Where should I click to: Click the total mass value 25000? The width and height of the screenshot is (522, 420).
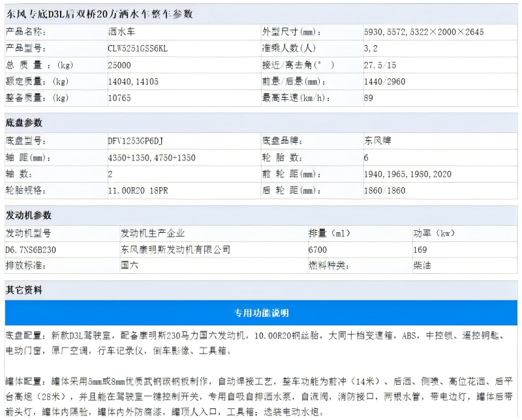click(x=119, y=65)
